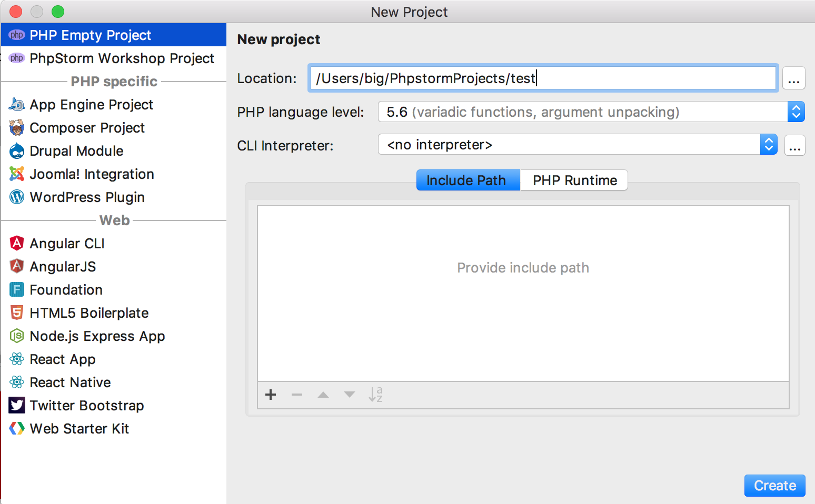Click the Node.js Express App icon
Viewport: 815px width, 504px height.
[x=17, y=336]
